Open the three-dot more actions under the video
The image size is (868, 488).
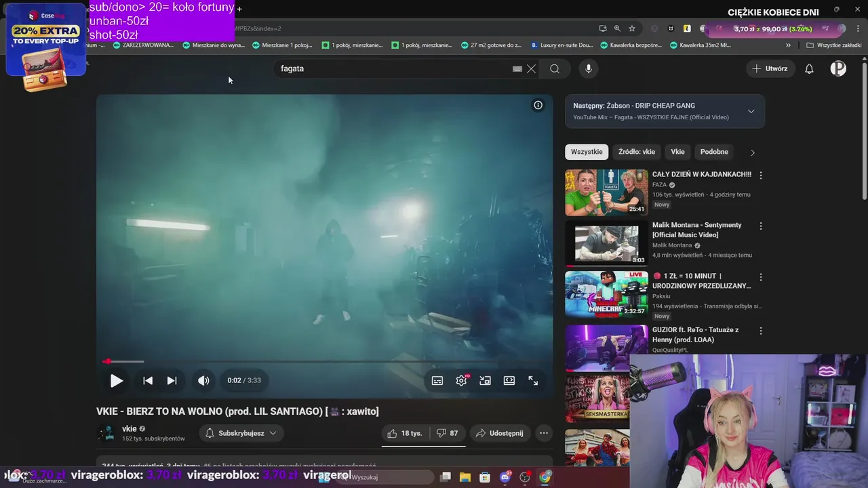(x=544, y=433)
